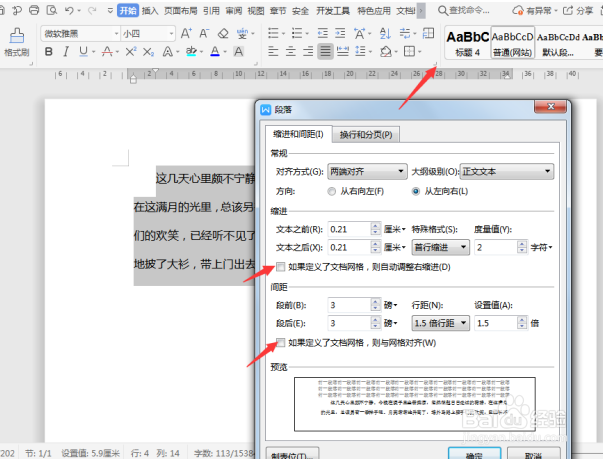Apply superscript X² formatting
Viewport: 603px width, 459px height.
click(x=131, y=52)
